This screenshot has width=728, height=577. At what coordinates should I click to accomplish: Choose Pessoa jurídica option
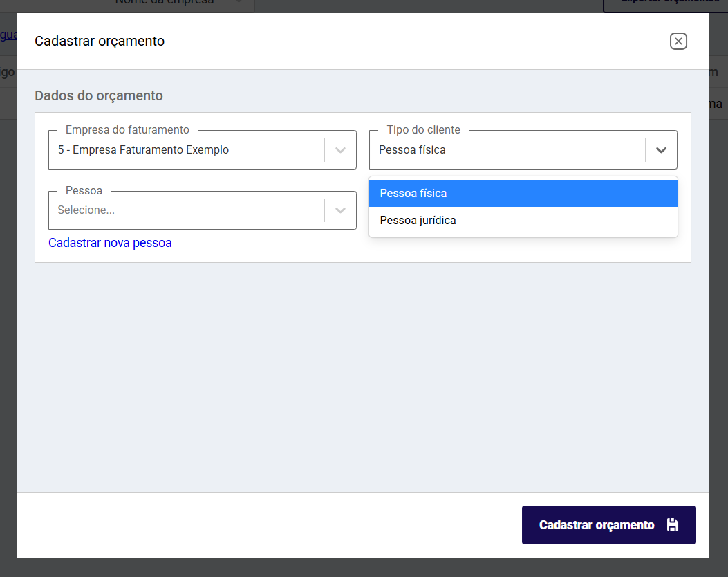(523, 220)
